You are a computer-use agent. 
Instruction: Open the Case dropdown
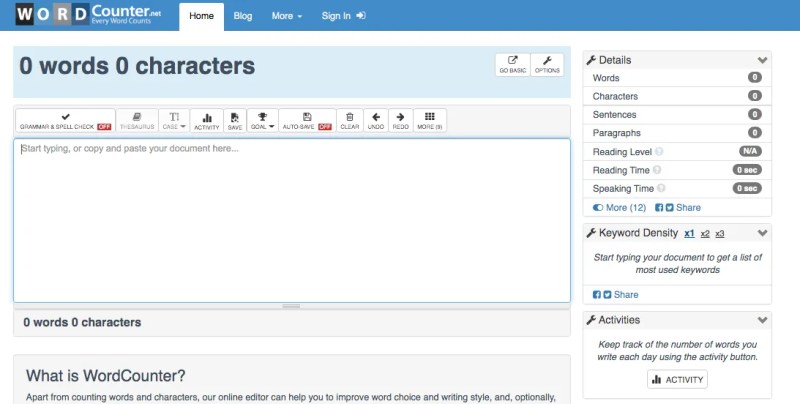point(174,120)
